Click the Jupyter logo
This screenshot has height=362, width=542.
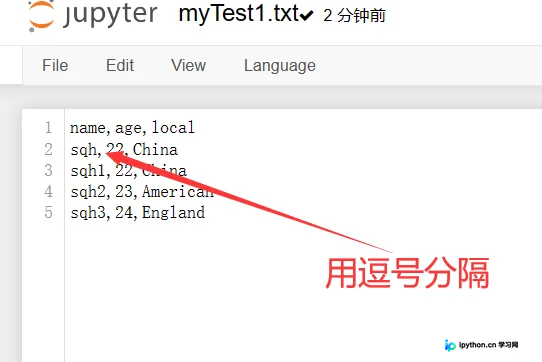[93, 15]
